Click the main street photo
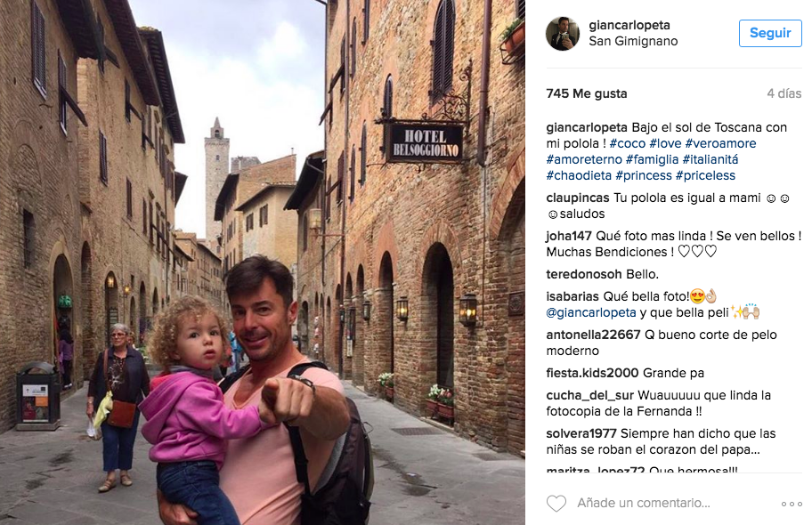Image resolution: width=812 pixels, height=525 pixels. [x=263, y=262]
